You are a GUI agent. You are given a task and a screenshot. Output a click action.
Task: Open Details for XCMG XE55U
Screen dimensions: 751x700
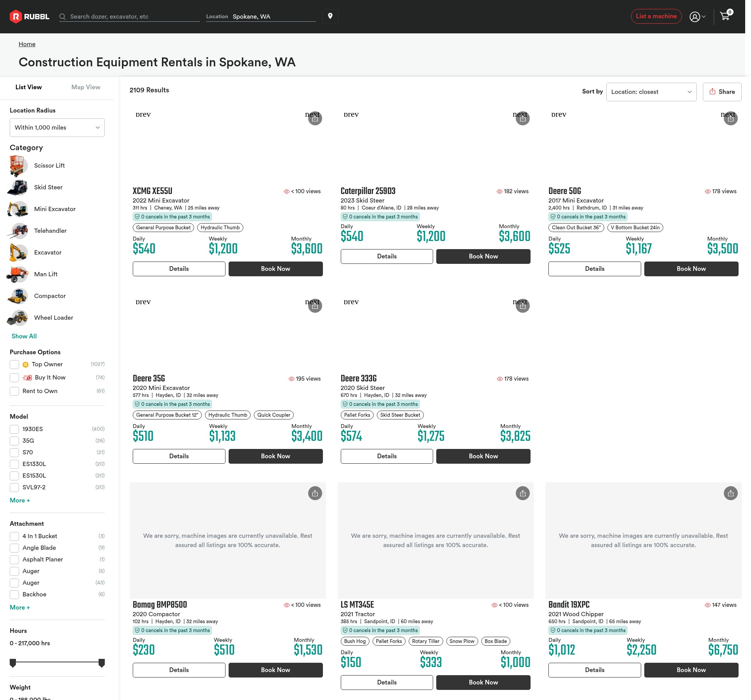[x=179, y=269]
